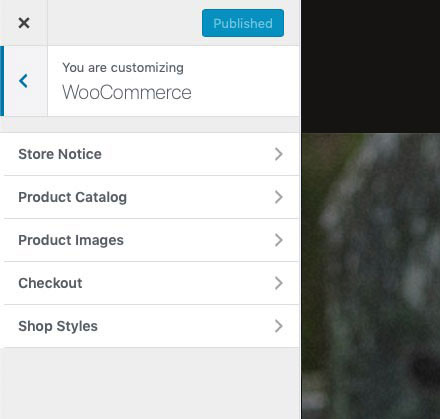Click the gray divider strip above Store Notice

[150, 125]
